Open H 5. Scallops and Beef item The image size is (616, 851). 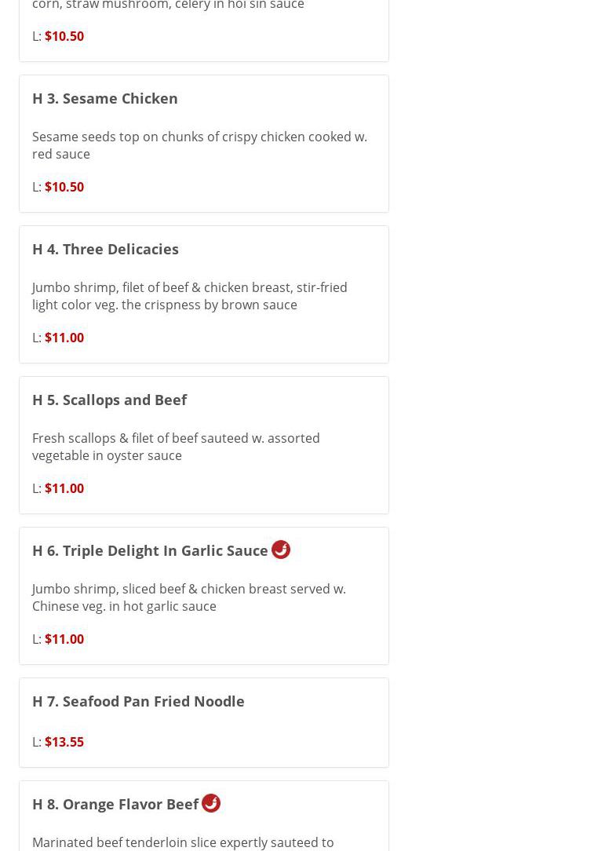coord(109,400)
